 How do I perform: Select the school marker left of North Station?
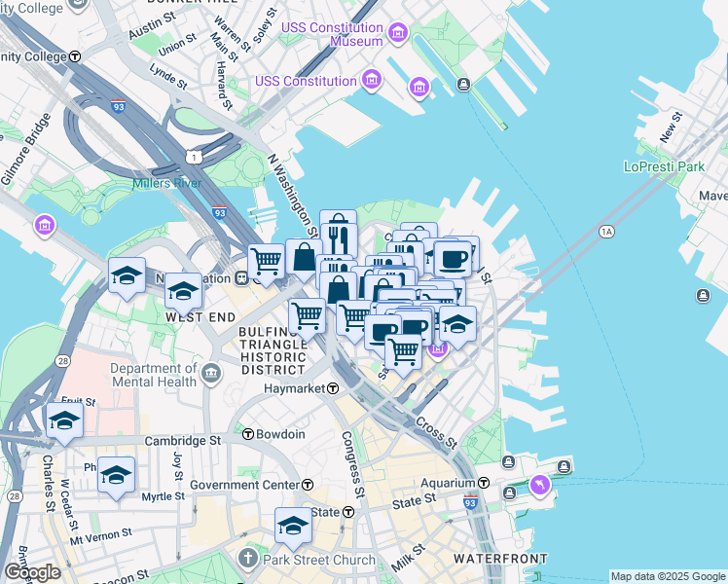127,277
